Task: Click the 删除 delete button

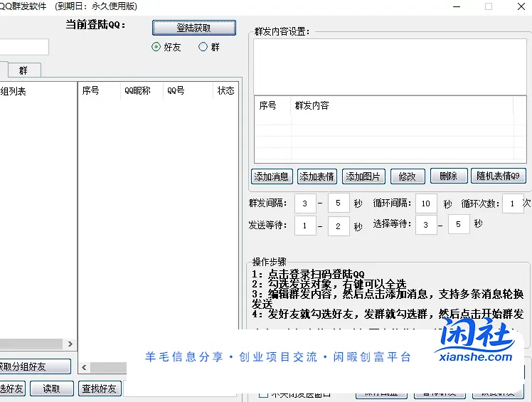Action: point(448,176)
